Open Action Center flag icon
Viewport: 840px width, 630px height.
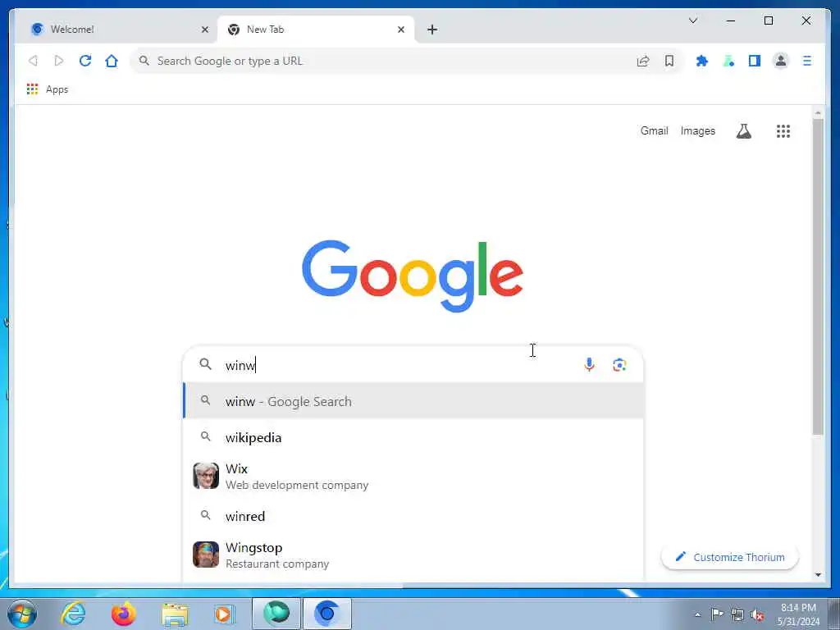(x=717, y=614)
